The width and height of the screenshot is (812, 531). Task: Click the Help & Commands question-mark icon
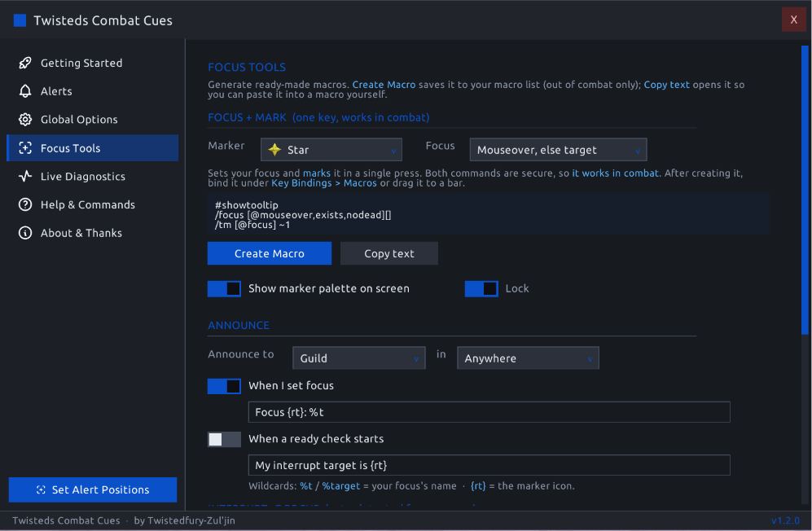tap(25, 204)
